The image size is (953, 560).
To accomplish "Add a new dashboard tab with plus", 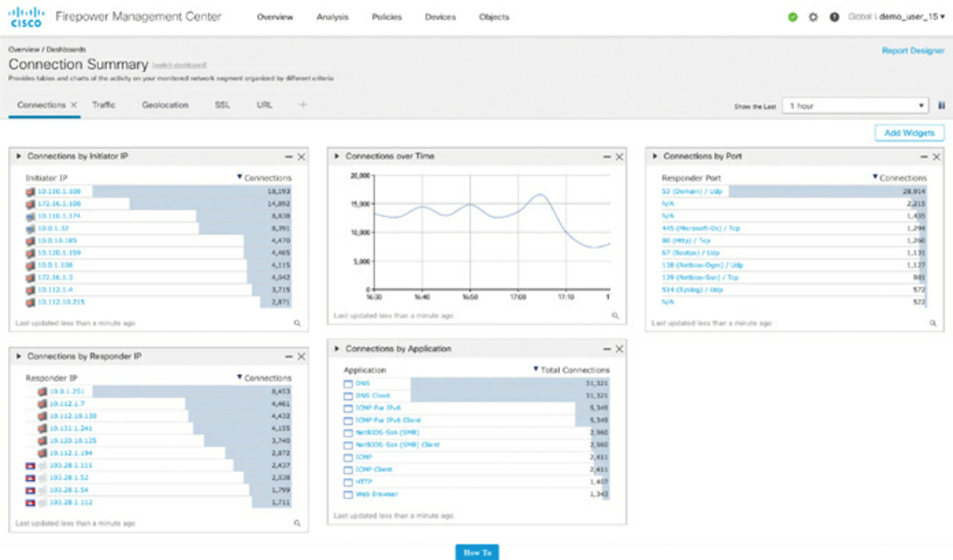I will (x=302, y=104).
